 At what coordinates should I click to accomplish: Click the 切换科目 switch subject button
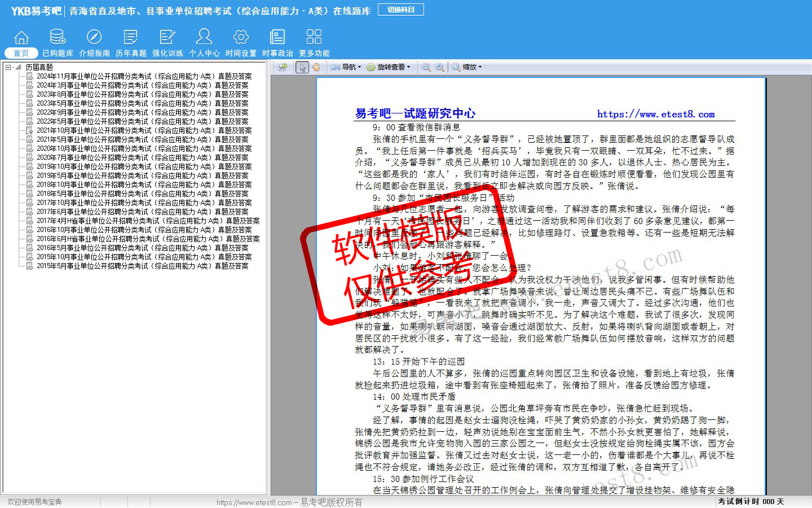(401, 10)
